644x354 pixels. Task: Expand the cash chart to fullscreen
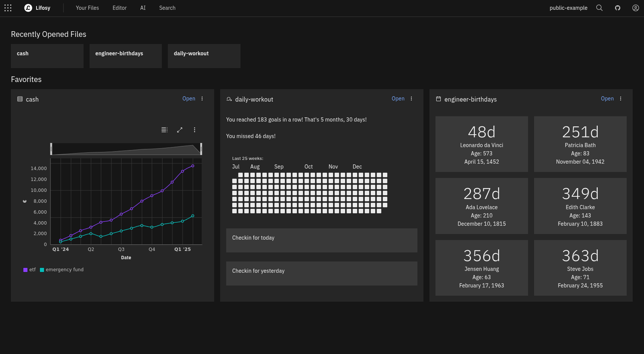(x=180, y=130)
